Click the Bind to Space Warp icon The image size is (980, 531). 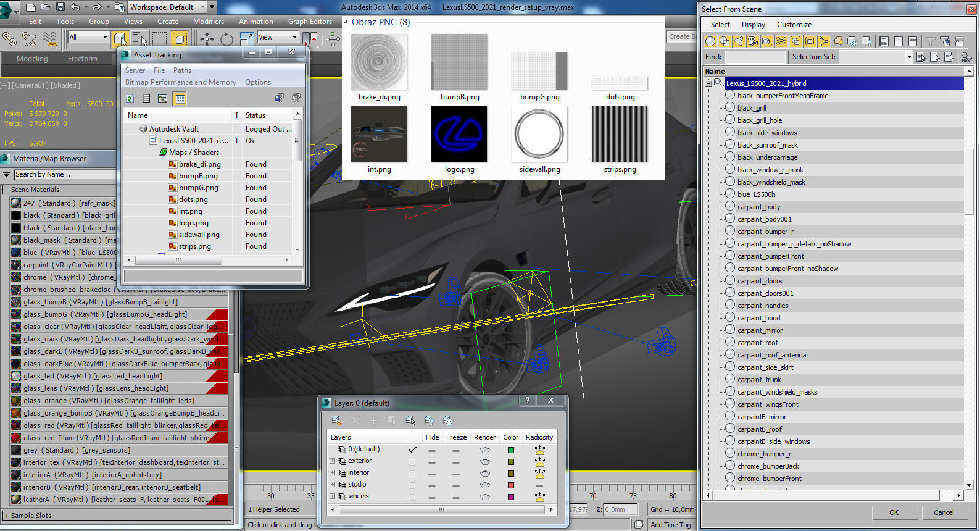click(x=49, y=39)
